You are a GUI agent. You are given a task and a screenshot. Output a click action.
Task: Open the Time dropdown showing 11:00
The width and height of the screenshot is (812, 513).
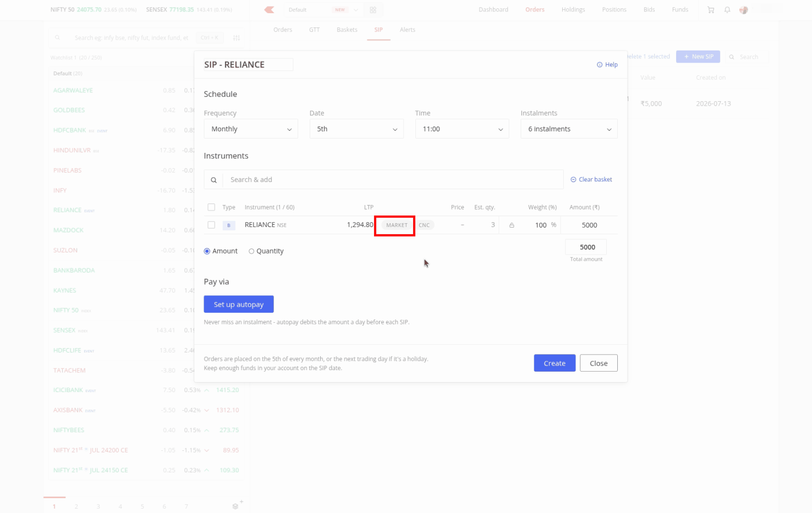click(462, 129)
